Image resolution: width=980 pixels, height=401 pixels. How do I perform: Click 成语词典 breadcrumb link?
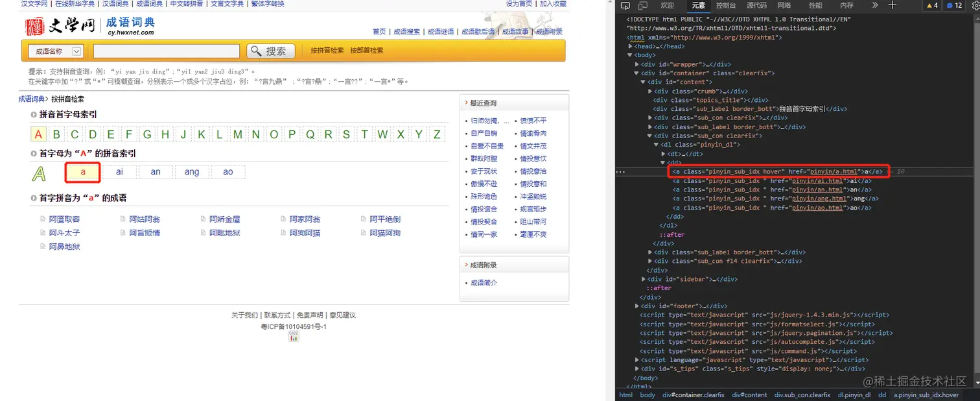pos(31,99)
